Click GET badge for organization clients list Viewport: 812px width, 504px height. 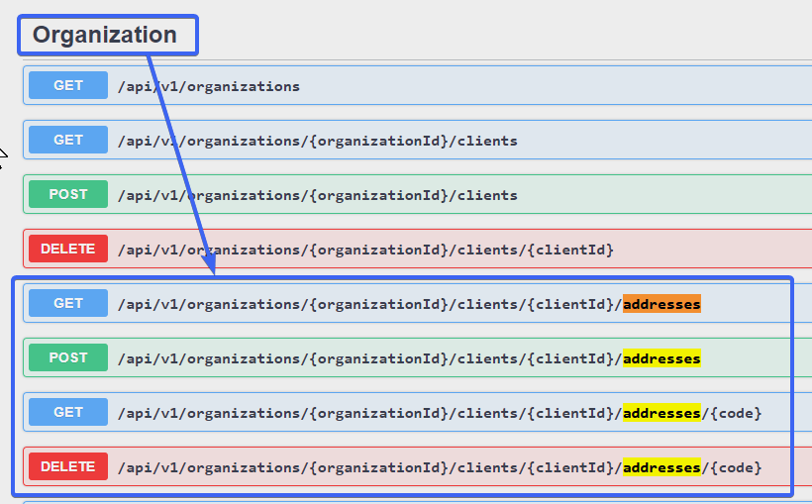68,140
